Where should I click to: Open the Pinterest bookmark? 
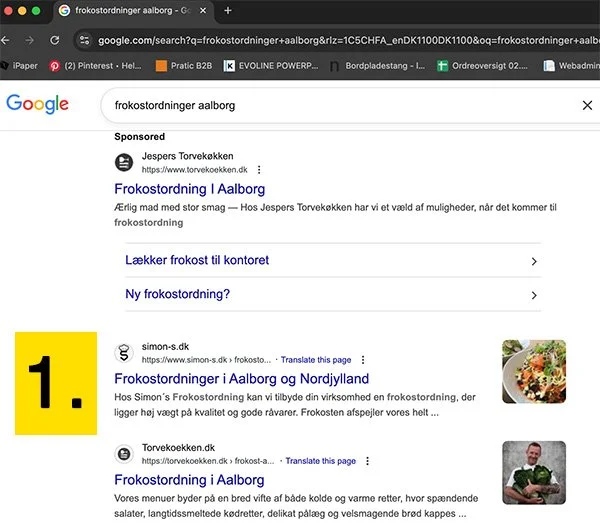coord(95,66)
